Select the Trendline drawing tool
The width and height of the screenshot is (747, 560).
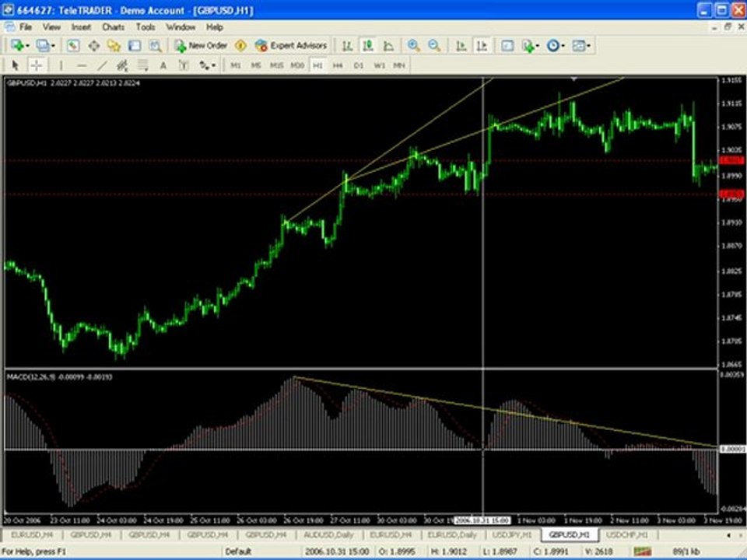coord(102,65)
